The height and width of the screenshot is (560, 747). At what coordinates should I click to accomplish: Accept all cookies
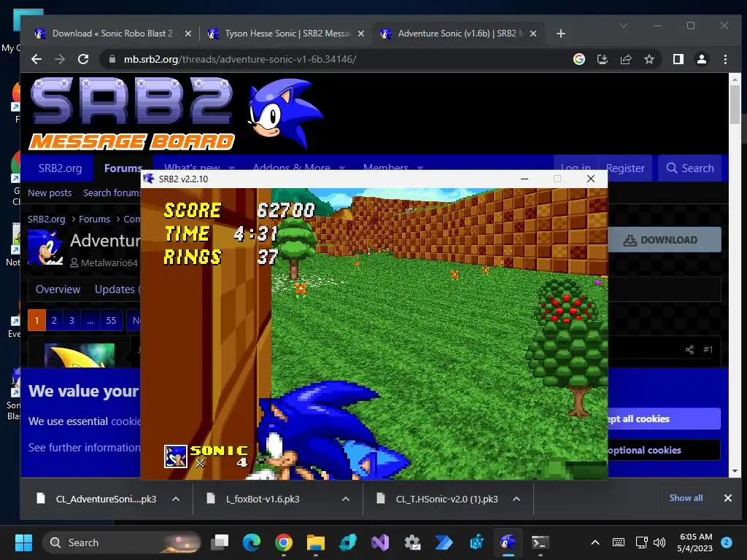point(664,419)
